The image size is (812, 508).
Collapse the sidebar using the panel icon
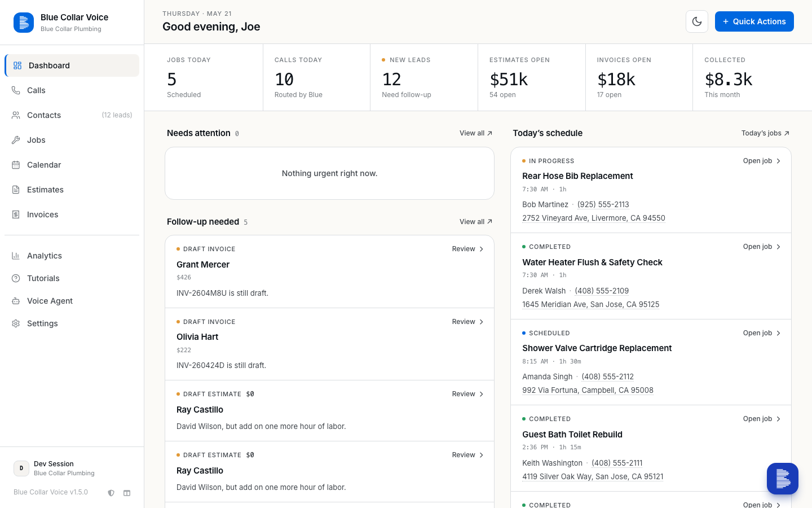pyautogui.click(x=127, y=493)
